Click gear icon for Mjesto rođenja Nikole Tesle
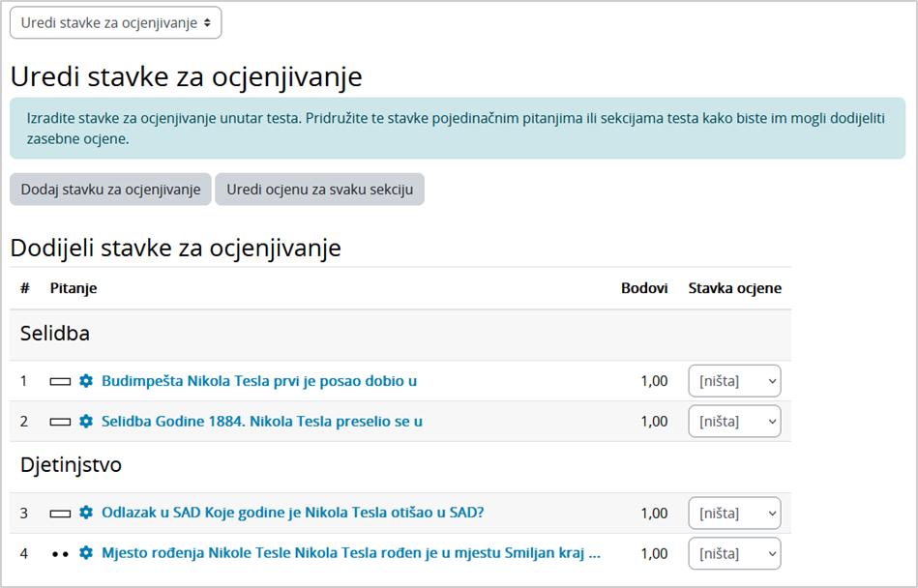 (x=85, y=553)
